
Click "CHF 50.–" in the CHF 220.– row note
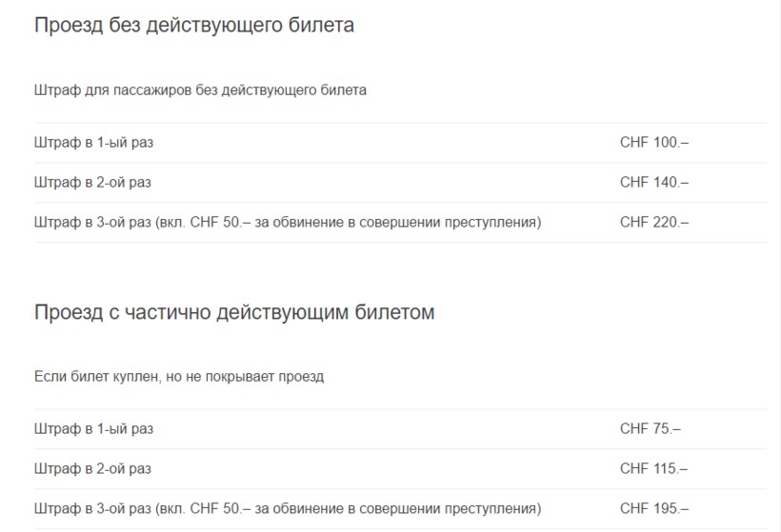pos(220,223)
